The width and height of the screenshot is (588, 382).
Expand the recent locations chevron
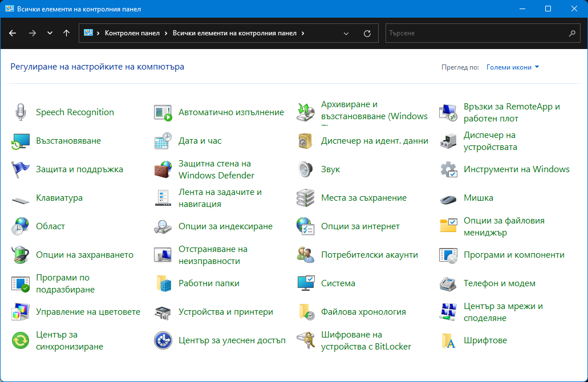point(50,33)
